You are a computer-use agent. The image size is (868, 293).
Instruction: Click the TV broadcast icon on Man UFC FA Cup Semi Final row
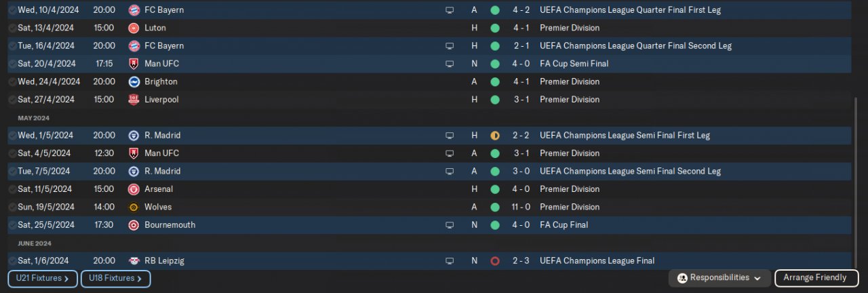pyautogui.click(x=449, y=64)
